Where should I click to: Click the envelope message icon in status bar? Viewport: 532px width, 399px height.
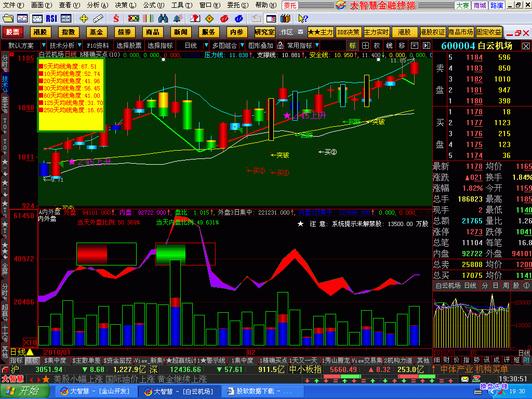(465, 379)
